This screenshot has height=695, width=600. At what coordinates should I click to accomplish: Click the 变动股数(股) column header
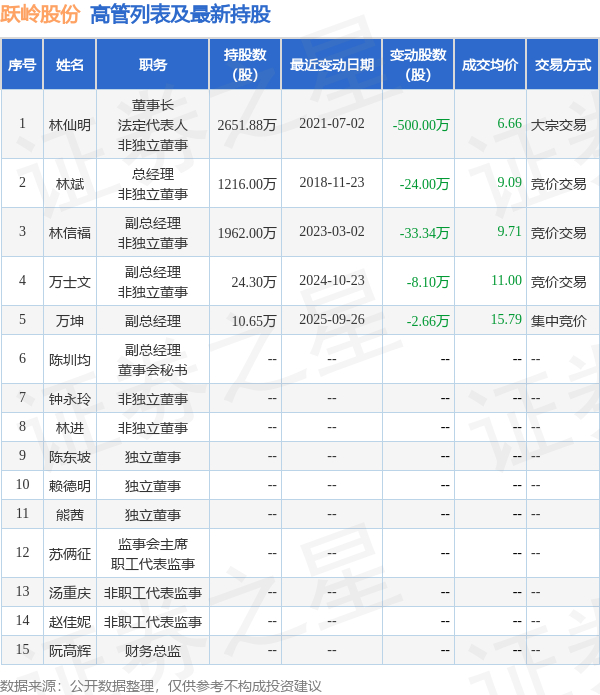(418, 65)
